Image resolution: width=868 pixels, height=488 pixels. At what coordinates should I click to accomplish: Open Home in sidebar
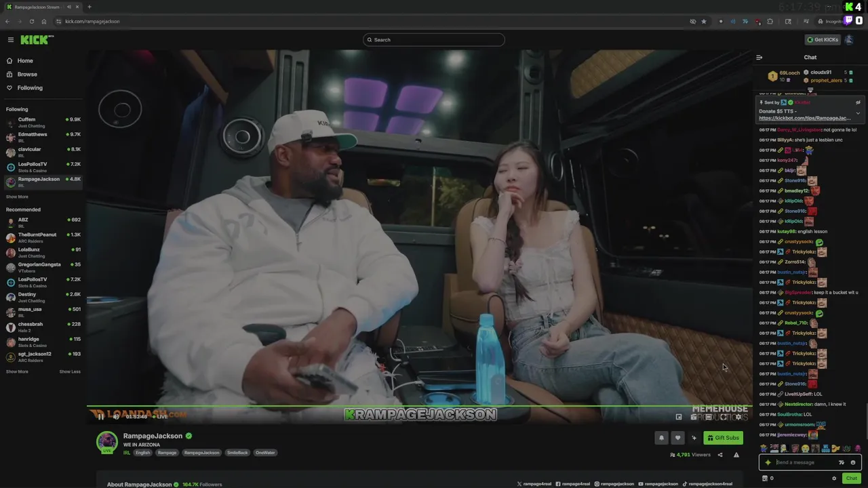(25, 61)
